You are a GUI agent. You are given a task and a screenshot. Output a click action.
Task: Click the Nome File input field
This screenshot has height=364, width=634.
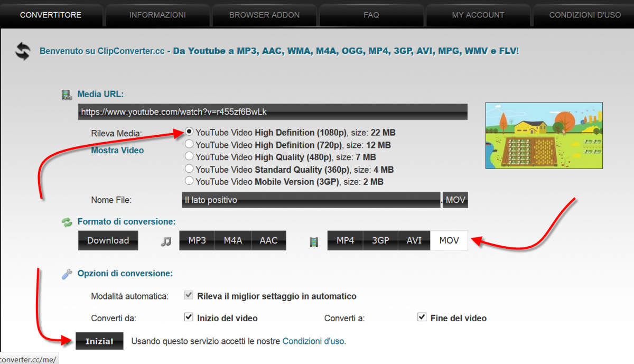[311, 200]
